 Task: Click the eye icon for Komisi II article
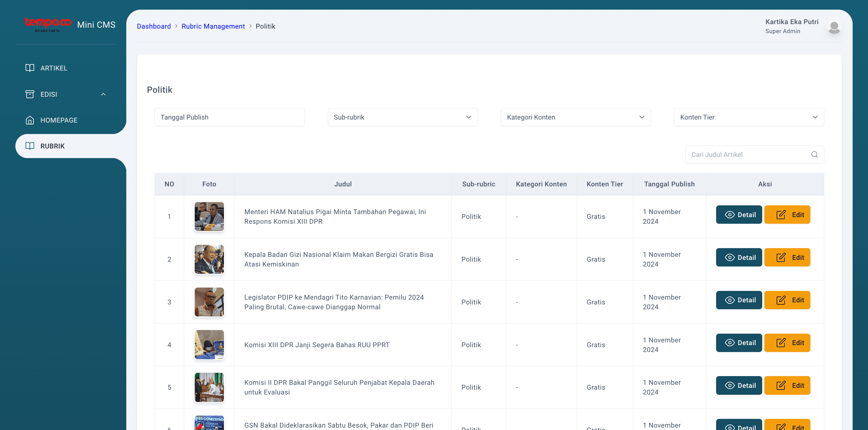click(x=729, y=385)
